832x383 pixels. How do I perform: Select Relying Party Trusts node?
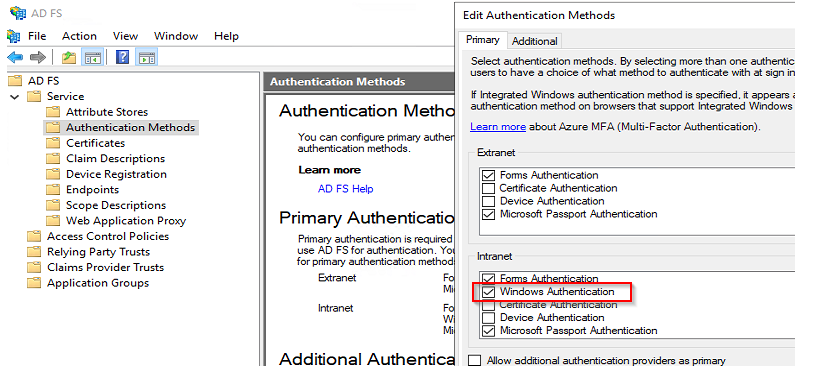click(99, 252)
